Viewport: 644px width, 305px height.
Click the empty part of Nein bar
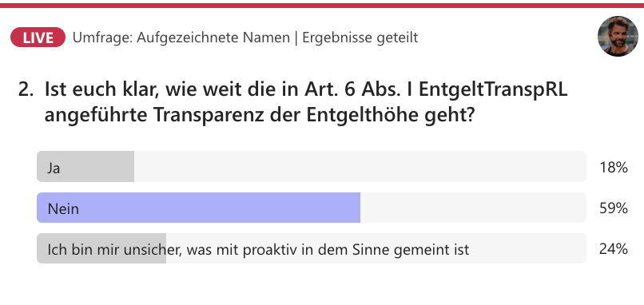coord(473,208)
